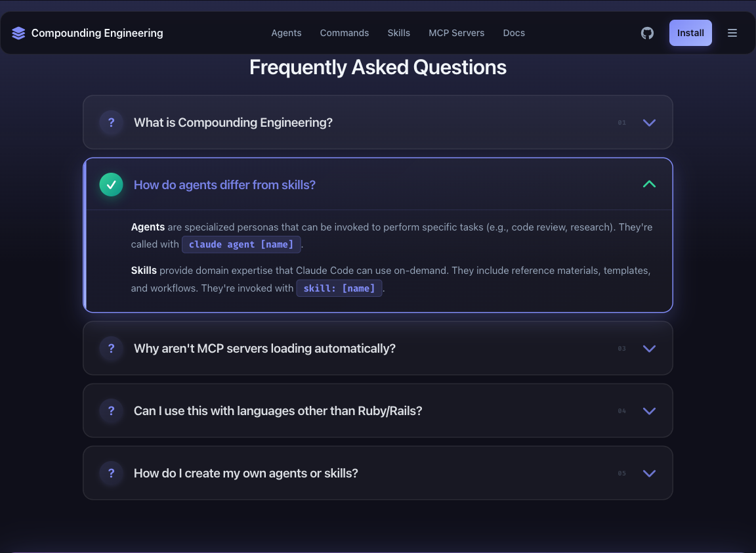Click question mark icon beside 'What is Compounding Engineering?'

tap(111, 122)
